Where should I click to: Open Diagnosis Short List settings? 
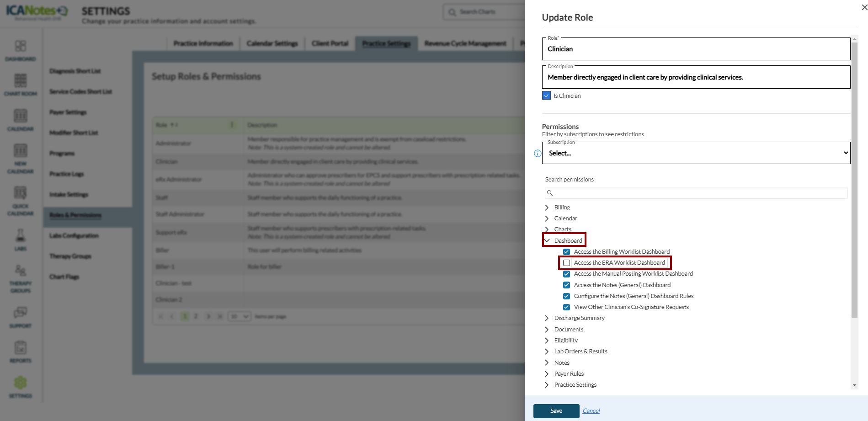[75, 71]
